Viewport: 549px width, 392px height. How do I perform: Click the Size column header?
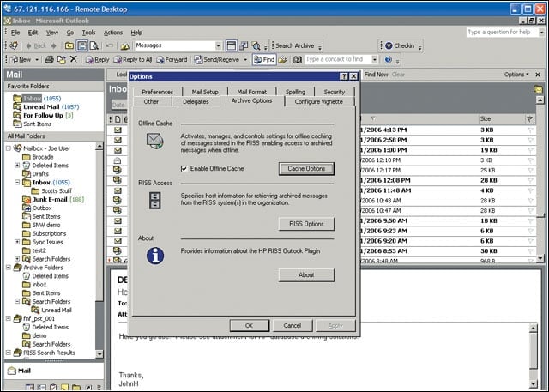(501, 119)
